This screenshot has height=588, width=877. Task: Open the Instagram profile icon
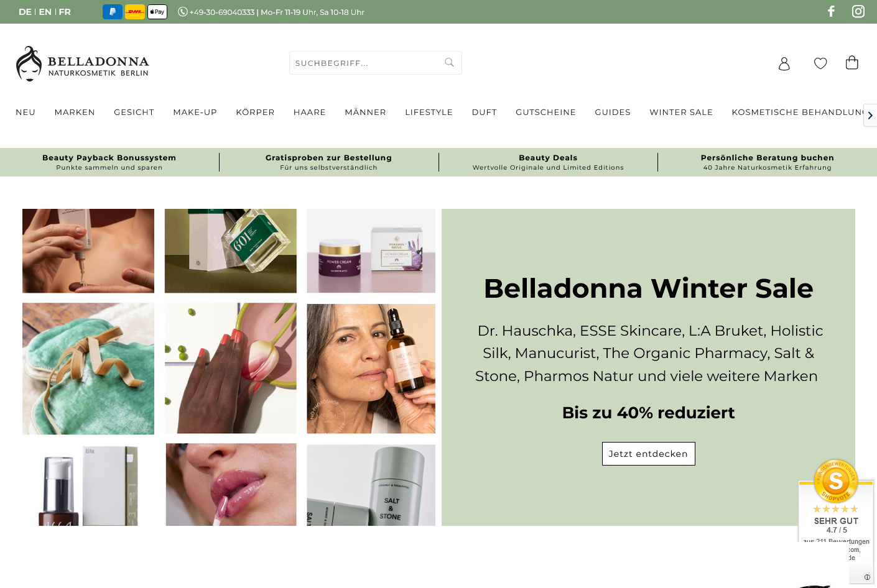[858, 11]
